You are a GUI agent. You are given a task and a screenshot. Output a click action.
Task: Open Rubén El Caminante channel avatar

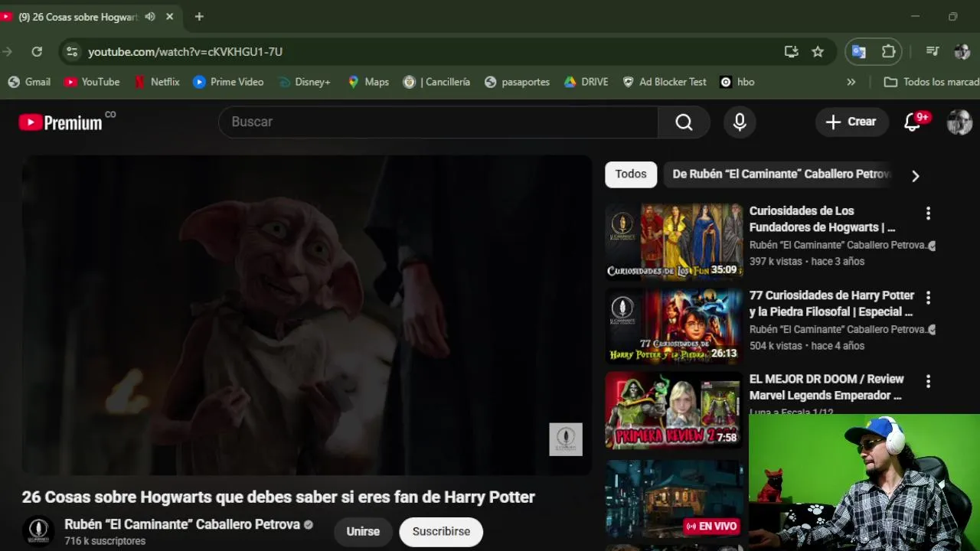38,531
